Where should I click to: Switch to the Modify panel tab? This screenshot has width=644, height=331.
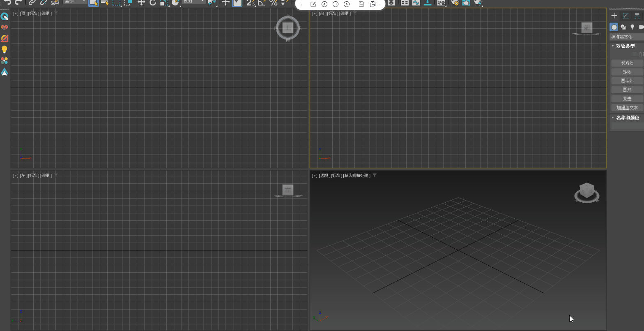click(x=626, y=16)
